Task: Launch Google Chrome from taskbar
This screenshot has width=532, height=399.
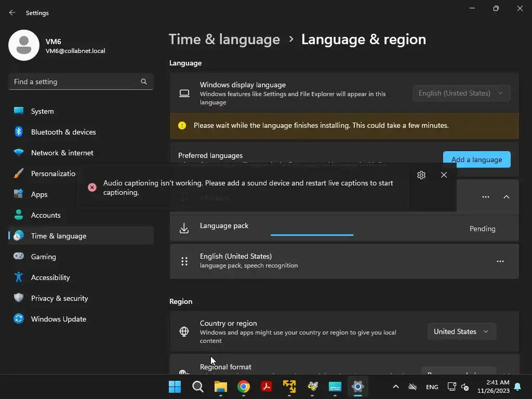Action: (x=244, y=387)
